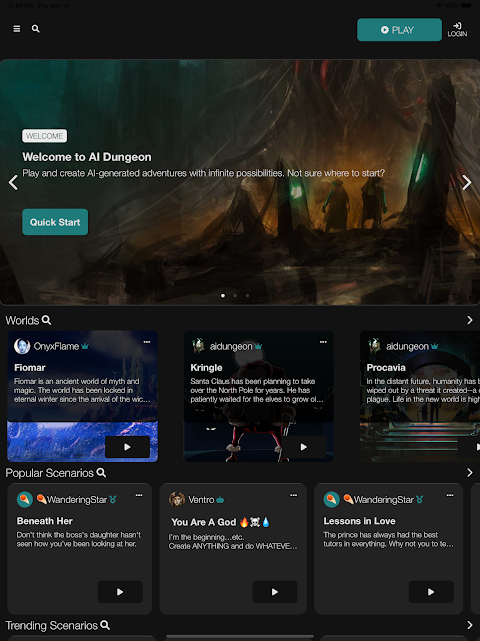Expand the Worlds section arrow
Viewport: 480px width, 641px height.
[470, 320]
